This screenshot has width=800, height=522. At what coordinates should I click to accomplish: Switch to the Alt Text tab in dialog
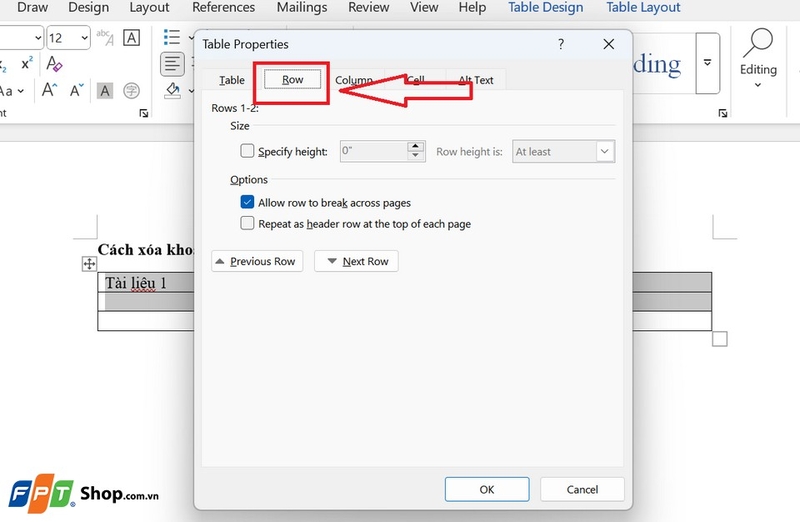(476, 80)
